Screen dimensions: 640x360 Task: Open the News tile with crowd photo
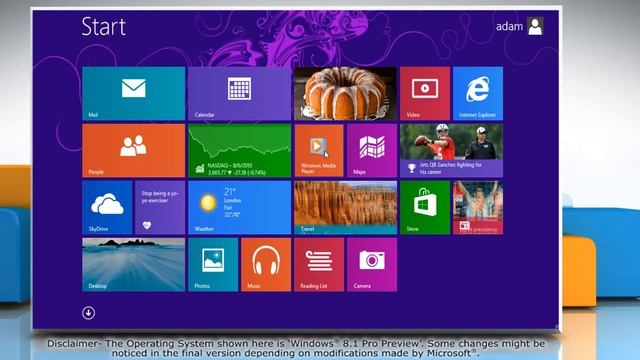click(x=478, y=208)
